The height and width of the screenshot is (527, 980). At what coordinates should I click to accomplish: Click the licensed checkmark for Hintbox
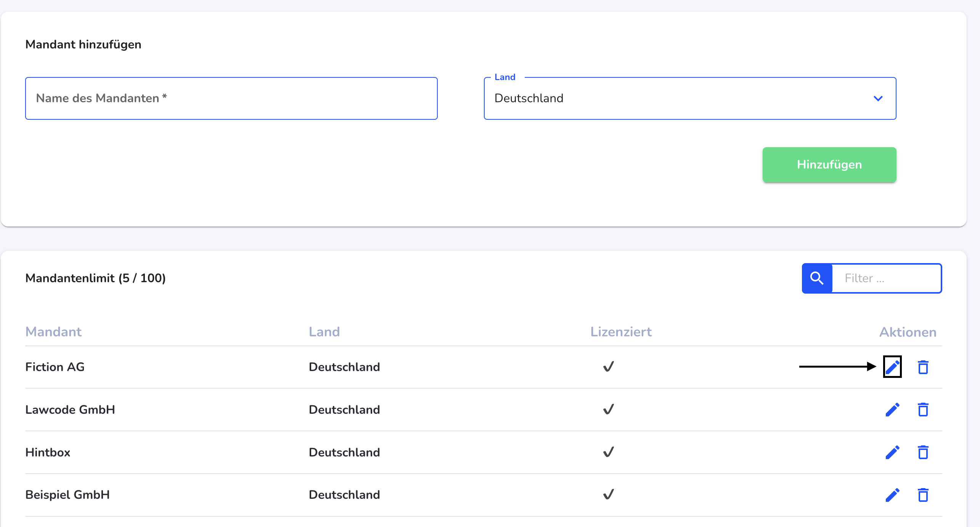click(x=609, y=452)
